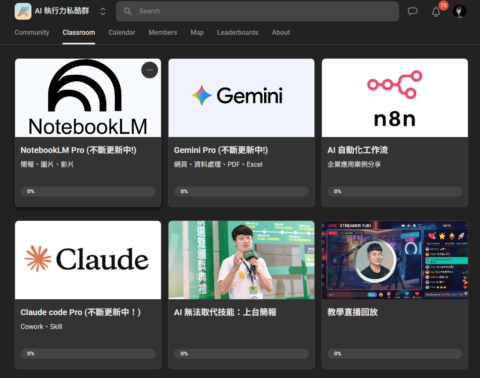This screenshot has width=480, height=378.
Task: Click the NotebookLM Pro course title
Action: pos(78,150)
